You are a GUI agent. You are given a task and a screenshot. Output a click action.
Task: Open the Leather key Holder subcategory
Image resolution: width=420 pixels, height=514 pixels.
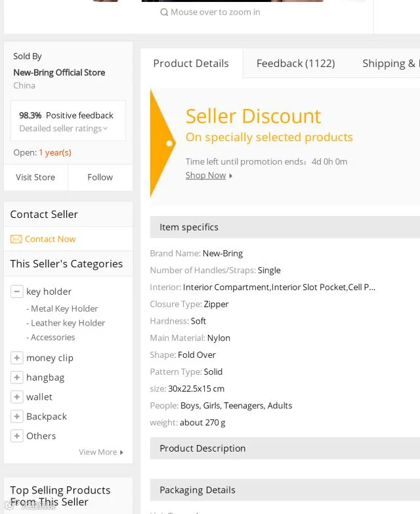66,323
